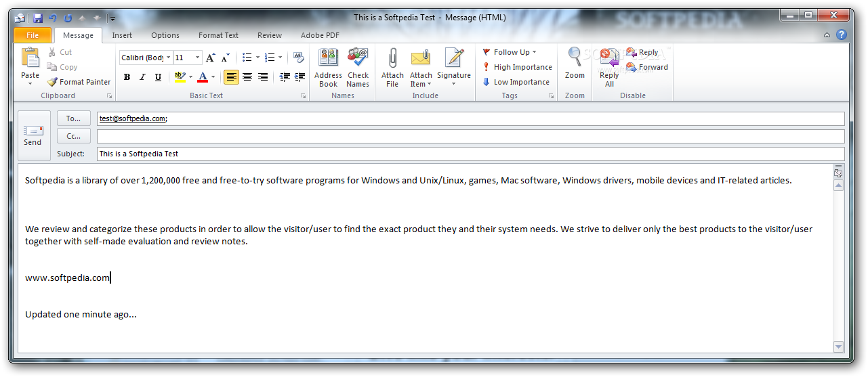
Task: Click the Increase Indent icon
Action: click(299, 77)
